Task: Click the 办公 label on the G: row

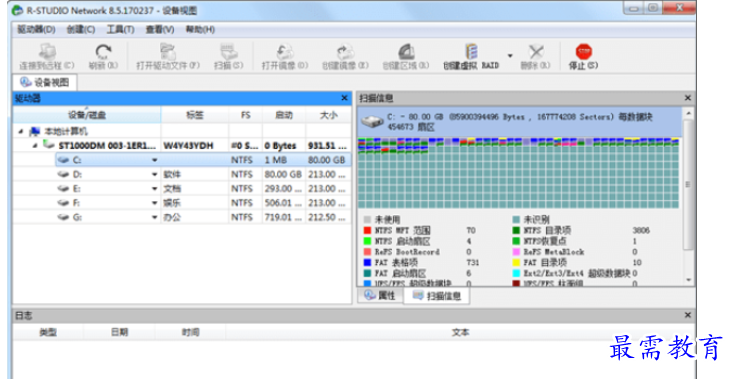Action: [x=172, y=217]
